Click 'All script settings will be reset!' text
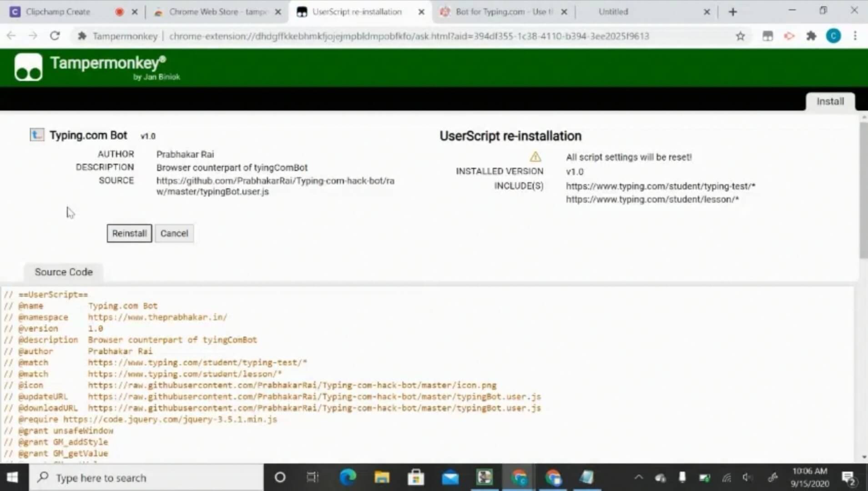The height and width of the screenshot is (491, 868). coord(629,157)
